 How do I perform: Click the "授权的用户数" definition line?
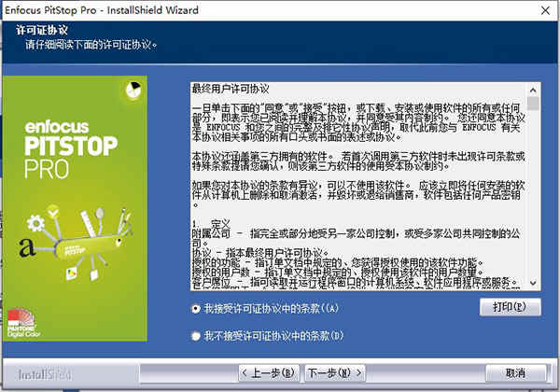(x=338, y=272)
